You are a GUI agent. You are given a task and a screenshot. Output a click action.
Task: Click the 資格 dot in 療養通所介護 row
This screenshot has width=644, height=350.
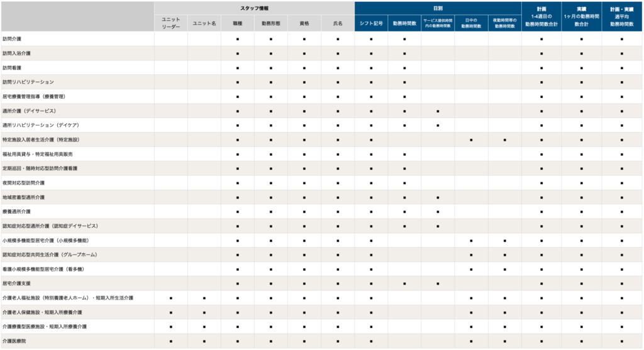(x=304, y=212)
